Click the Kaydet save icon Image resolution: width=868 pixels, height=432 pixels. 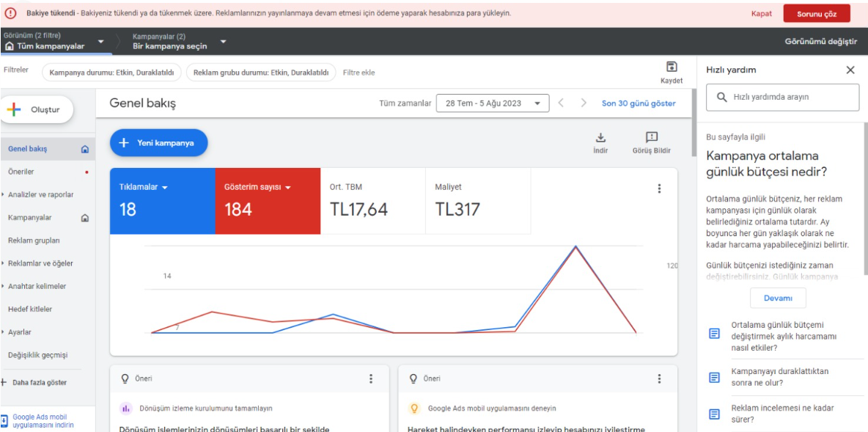(x=672, y=67)
